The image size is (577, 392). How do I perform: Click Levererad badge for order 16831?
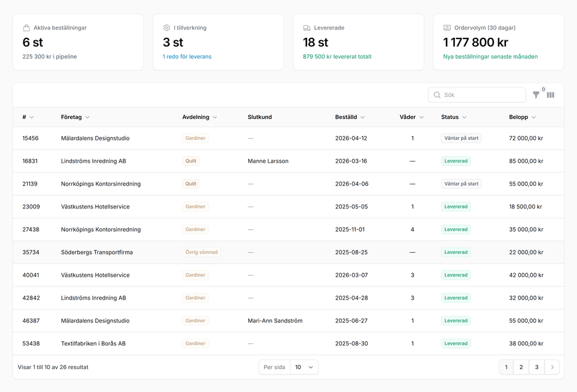pyautogui.click(x=456, y=161)
